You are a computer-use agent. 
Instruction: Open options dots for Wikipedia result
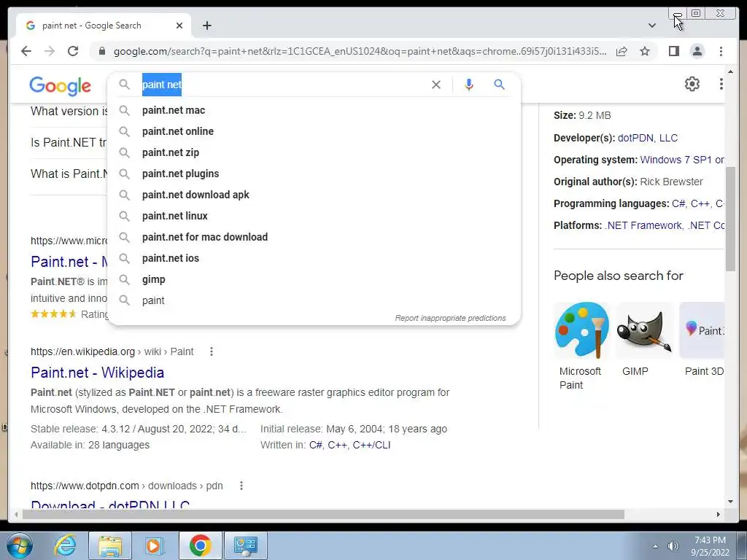(x=211, y=351)
